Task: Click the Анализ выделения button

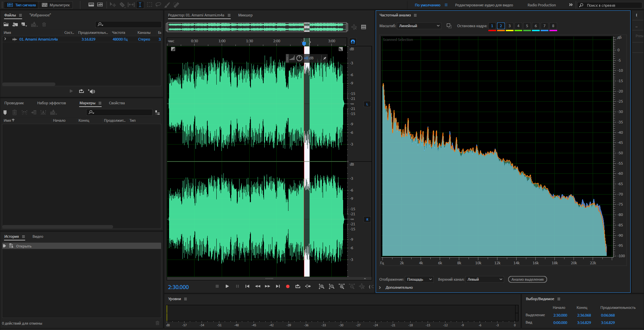Action: (527, 279)
